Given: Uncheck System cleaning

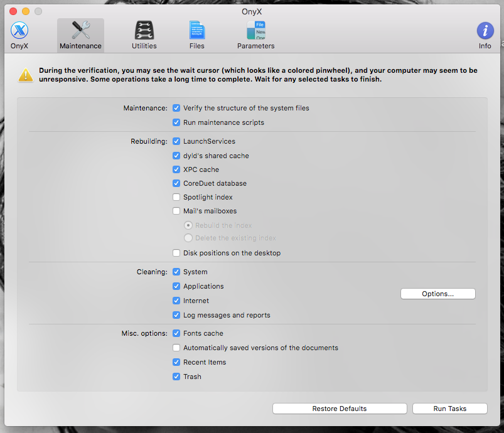Looking at the screenshot, I should click(176, 272).
